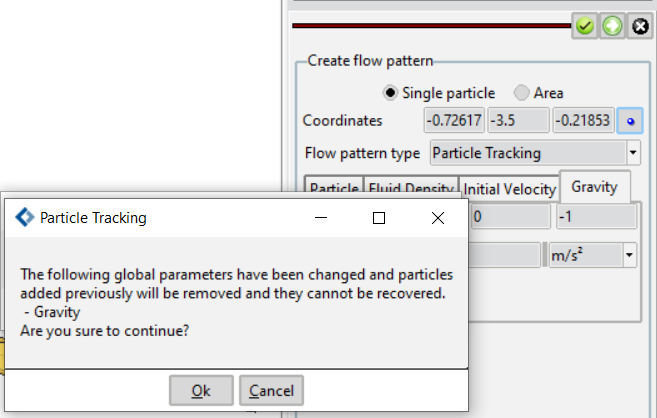657x418 pixels.
Task: Open the Flow pattern type dropdown
Action: [x=633, y=153]
